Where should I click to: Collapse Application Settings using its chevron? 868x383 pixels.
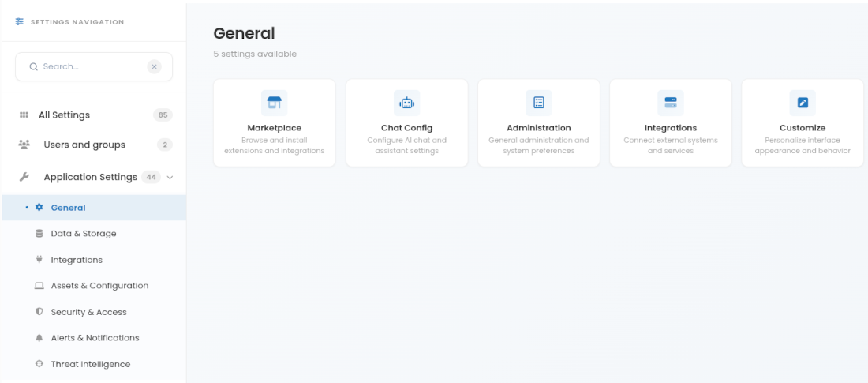coord(170,178)
